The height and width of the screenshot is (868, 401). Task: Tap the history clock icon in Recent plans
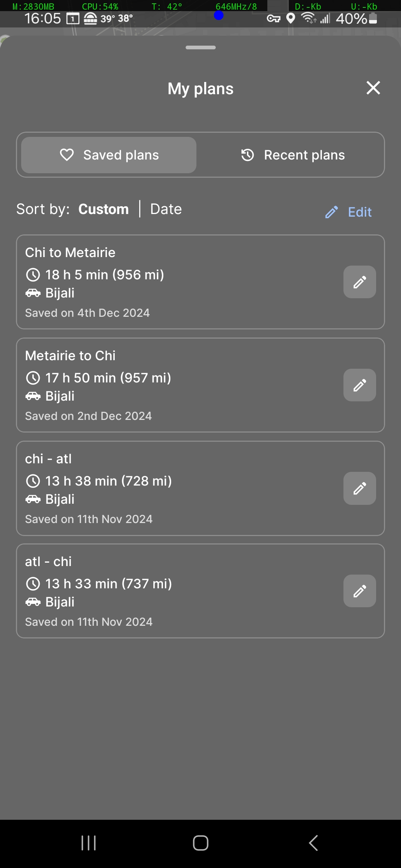point(248,155)
